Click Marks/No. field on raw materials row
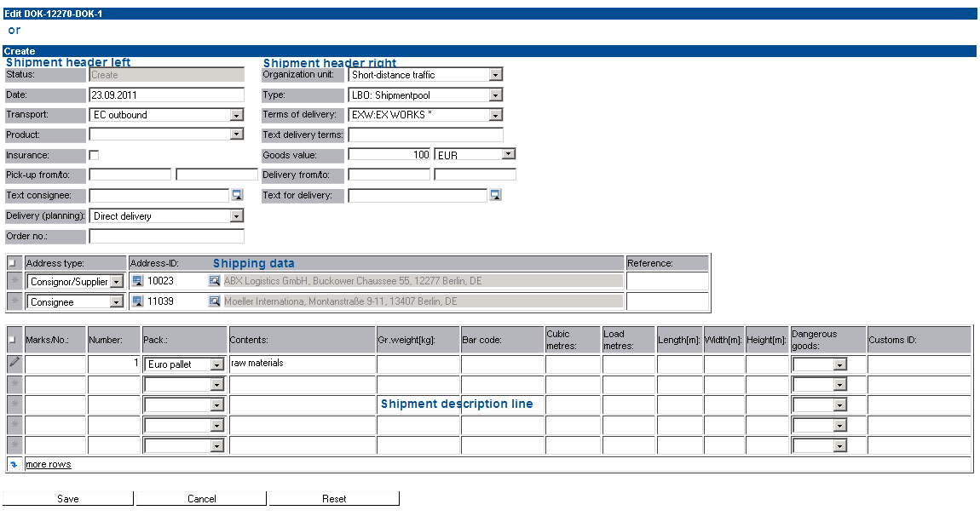Image resolution: width=980 pixels, height=516 pixels. [x=55, y=364]
